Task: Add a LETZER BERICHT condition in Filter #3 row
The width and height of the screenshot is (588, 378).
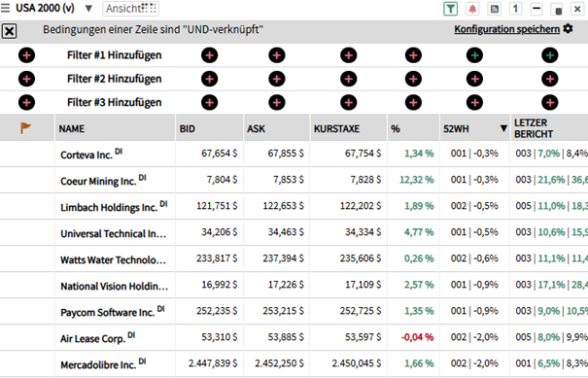Action: (550, 102)
